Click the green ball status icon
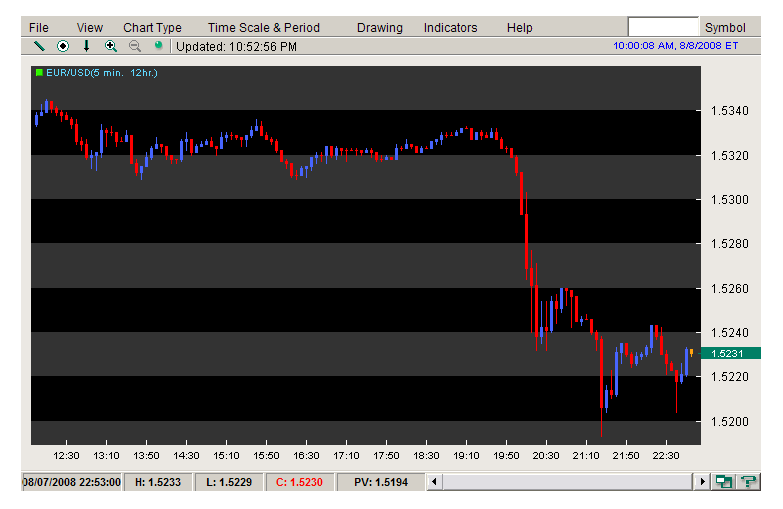Viewport: 783px width, 509px height. (x=158, y=45)
